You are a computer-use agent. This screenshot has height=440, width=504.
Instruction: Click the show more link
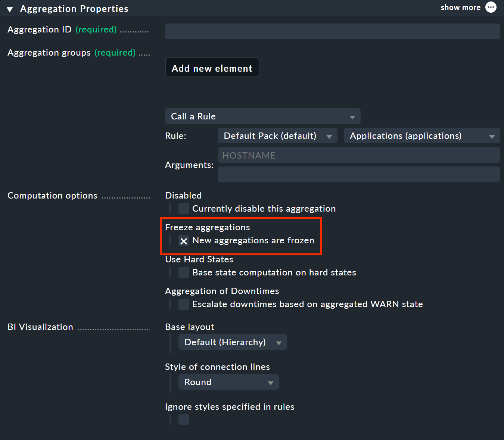point(460,7)
